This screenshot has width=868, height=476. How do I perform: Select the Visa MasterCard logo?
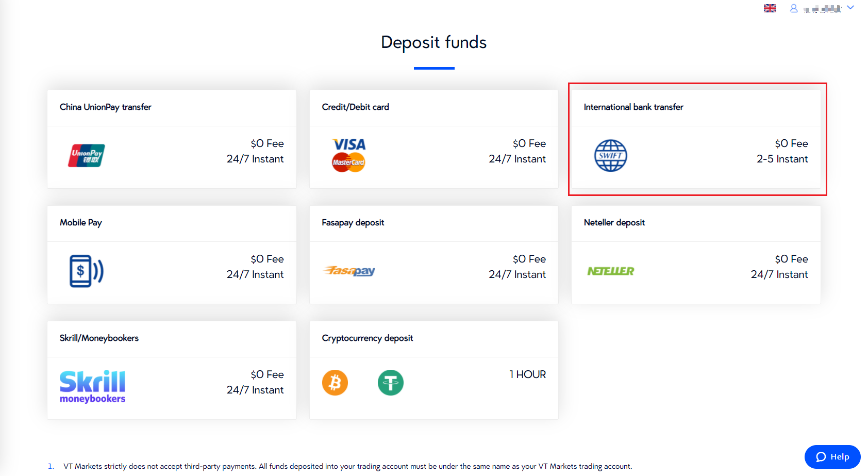coord(349,155)
